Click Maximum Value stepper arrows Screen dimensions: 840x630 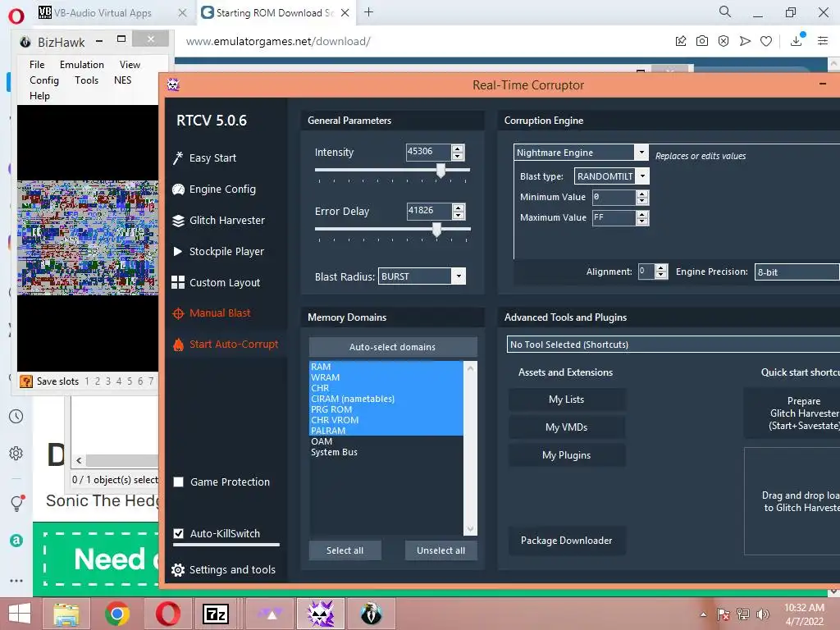pyautogui.click(x=642, y=217)
